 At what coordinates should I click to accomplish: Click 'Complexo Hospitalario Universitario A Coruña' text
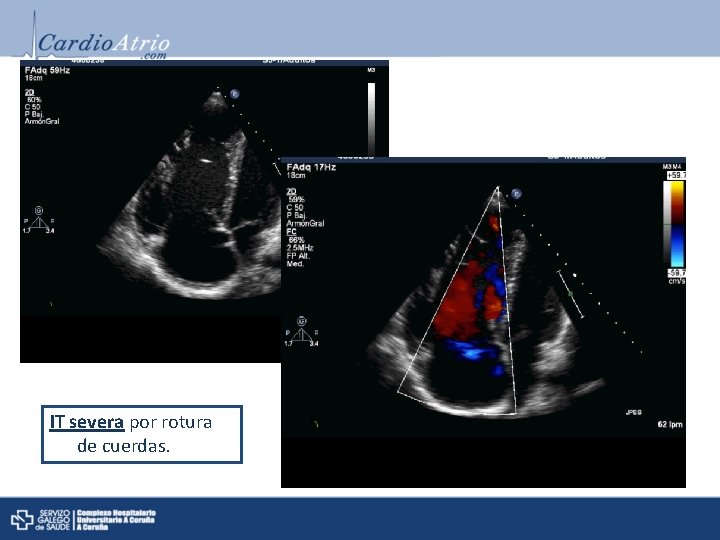[x=116, y=520]
